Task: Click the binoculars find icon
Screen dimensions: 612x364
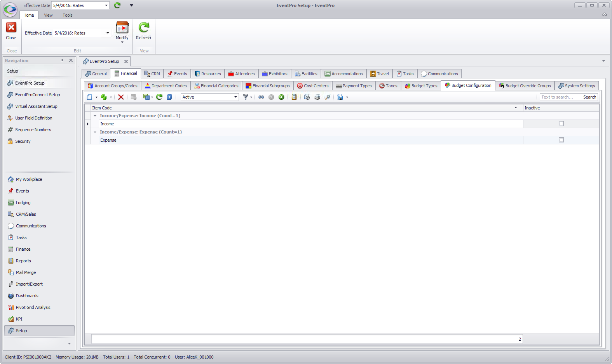Action: click(261, 97)
